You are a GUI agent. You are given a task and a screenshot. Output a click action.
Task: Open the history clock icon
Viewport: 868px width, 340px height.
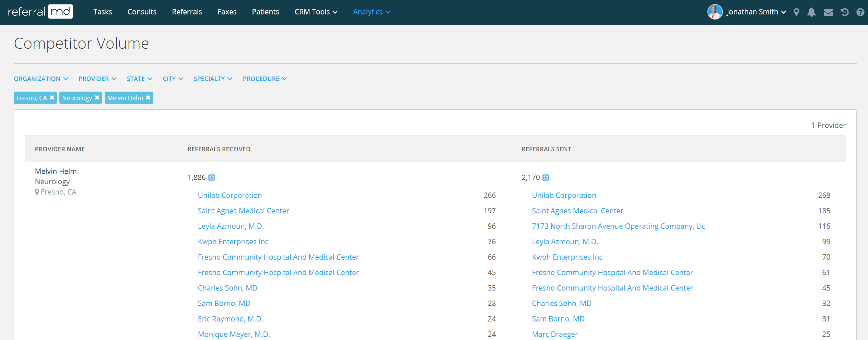click(x=845, y=12)
